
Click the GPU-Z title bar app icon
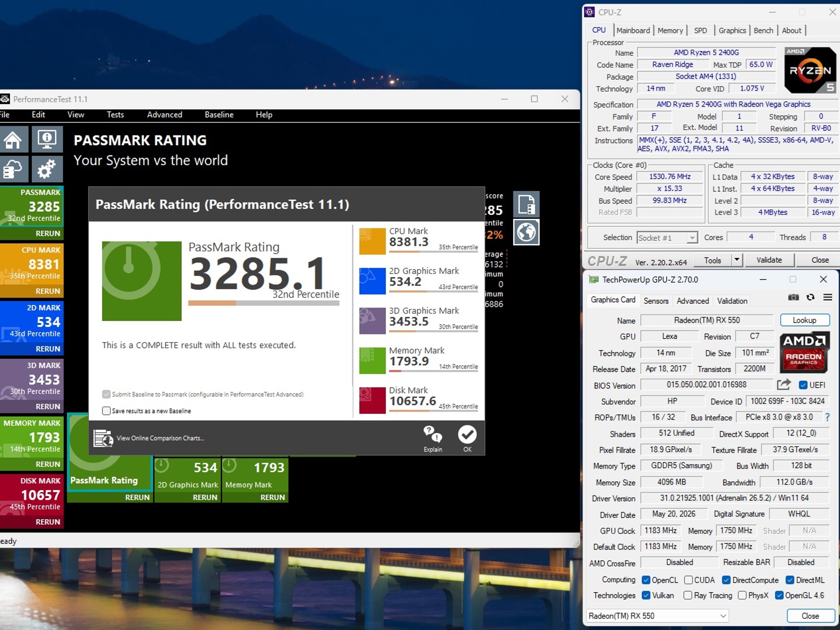(593, 279)
